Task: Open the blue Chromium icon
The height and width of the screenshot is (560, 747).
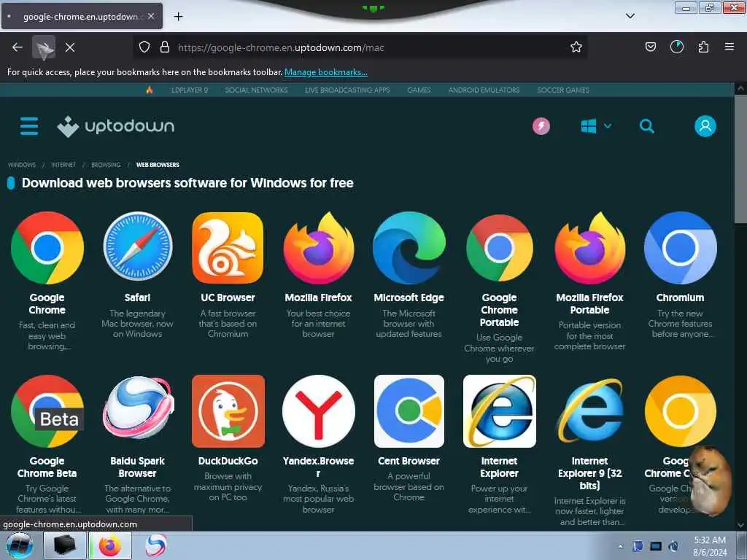Action: click(x=681, y=248)
